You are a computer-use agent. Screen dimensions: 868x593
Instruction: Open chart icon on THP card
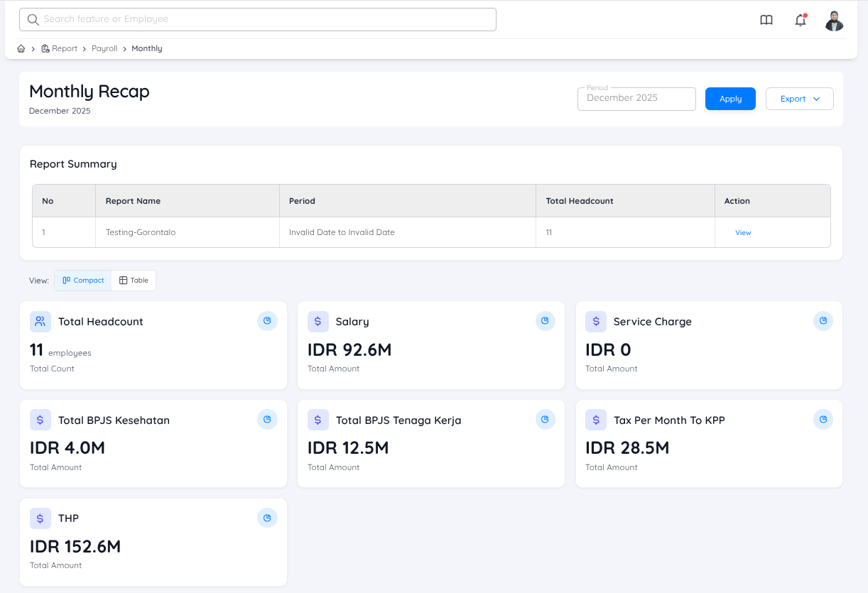pos(267,518)
